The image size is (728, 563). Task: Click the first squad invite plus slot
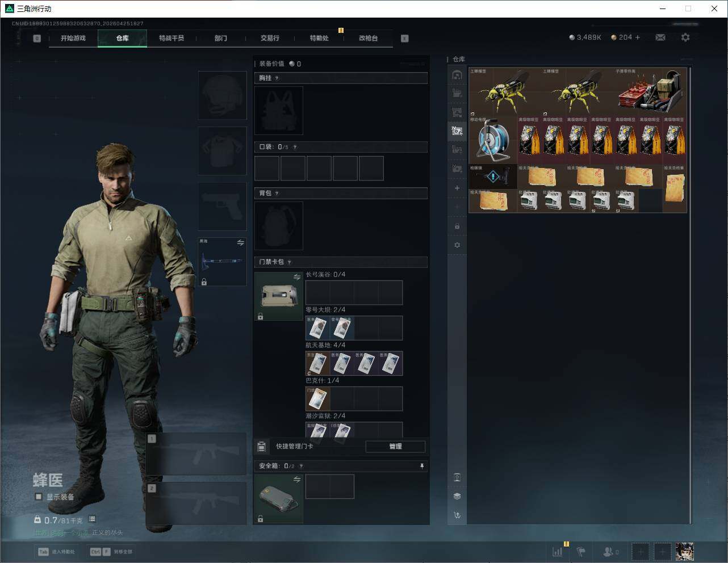pyautogui.click(x=641, y=552)
